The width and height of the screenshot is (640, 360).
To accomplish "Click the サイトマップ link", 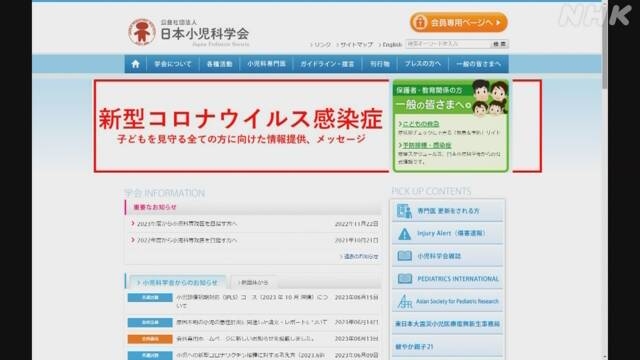I will coord(355,44).
